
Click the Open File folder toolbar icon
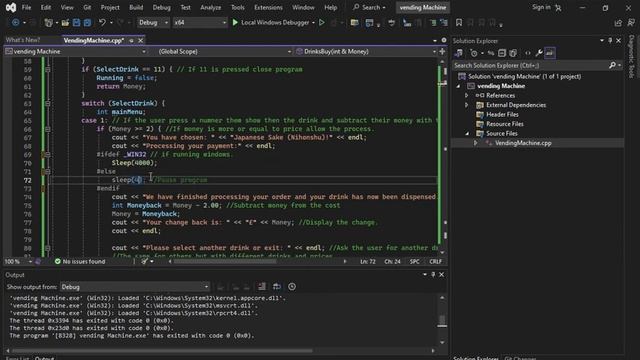pyautogui.click(x=65, y=23)
